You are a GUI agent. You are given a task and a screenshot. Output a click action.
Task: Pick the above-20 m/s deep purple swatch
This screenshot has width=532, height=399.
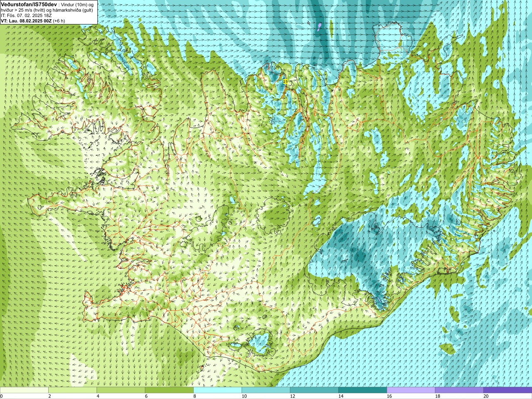tap(507, 390)
